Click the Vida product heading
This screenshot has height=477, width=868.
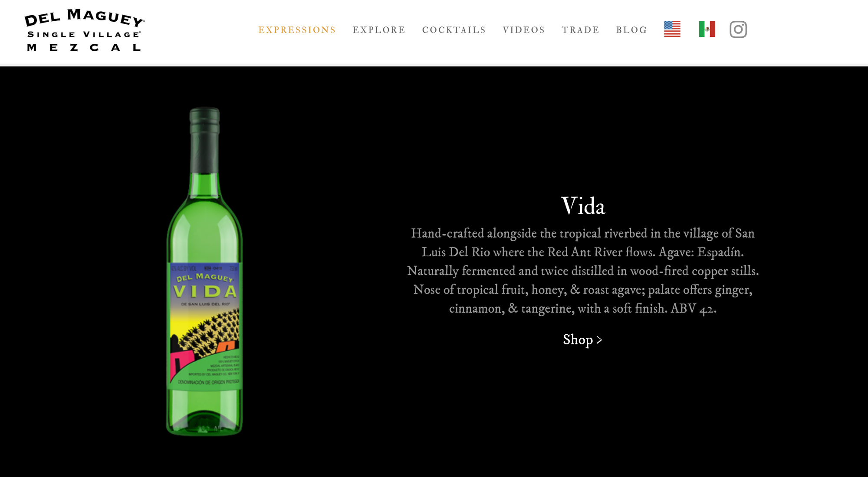coord(583,206)
